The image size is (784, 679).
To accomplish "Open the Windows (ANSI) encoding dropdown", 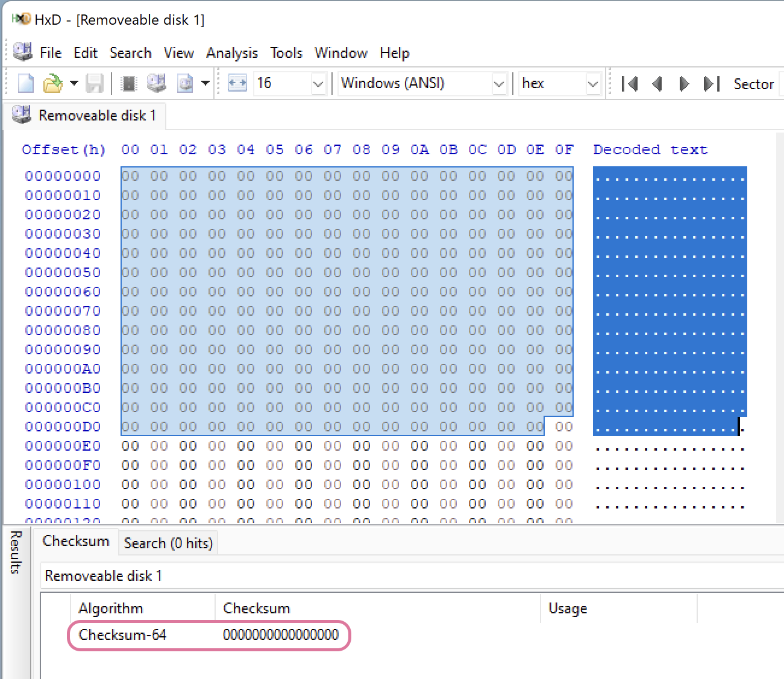I will point(499,84).
